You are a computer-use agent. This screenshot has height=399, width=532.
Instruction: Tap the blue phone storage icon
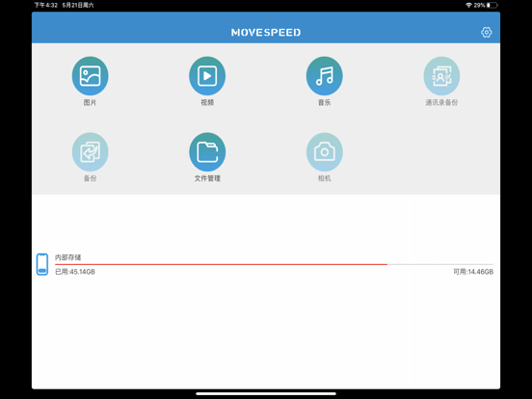pyautogui.click(x=42, y=264)
